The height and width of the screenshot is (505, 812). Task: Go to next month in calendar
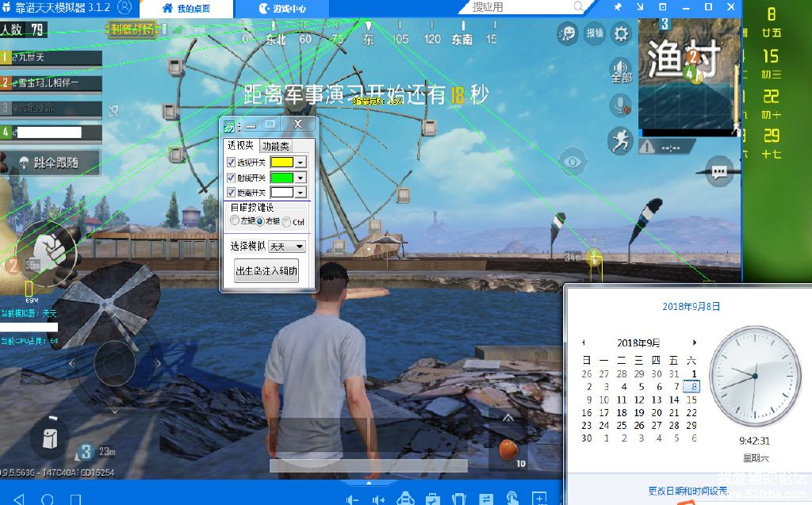[695, 342]
